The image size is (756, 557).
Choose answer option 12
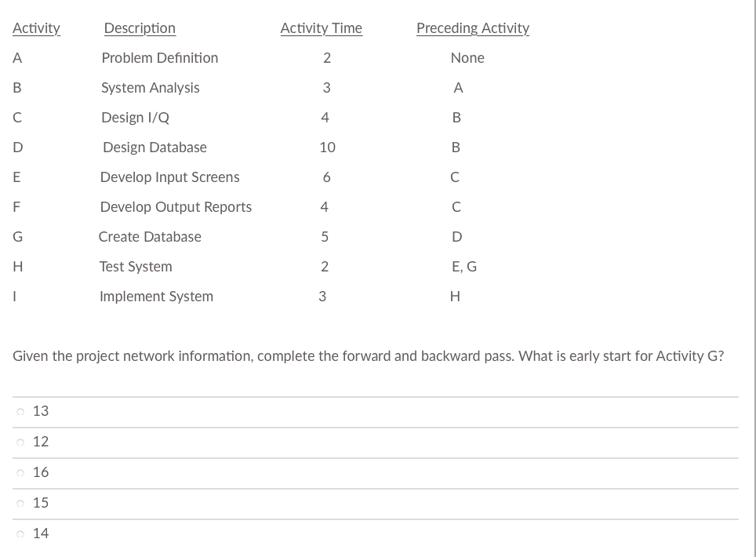pos(20,442)
